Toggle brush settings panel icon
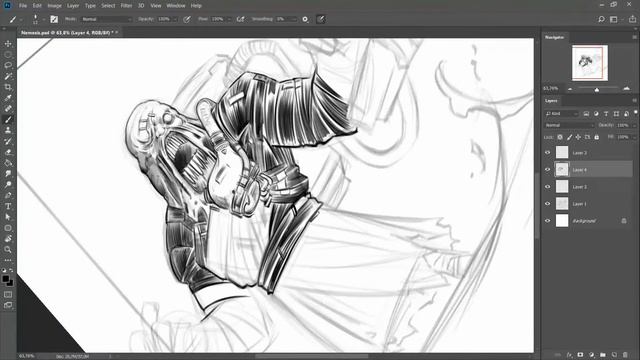Viewport: 640px width, 360px height. [54, 19]
